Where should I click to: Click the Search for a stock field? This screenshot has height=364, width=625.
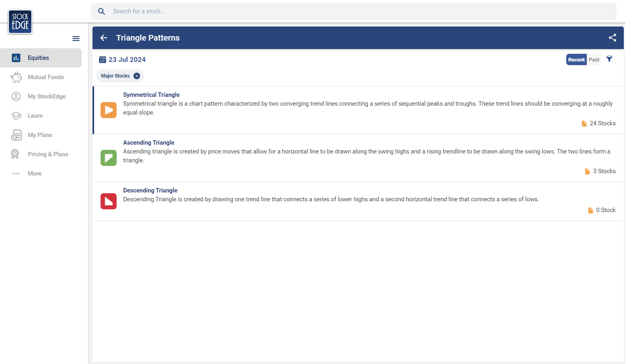point(354,11)
